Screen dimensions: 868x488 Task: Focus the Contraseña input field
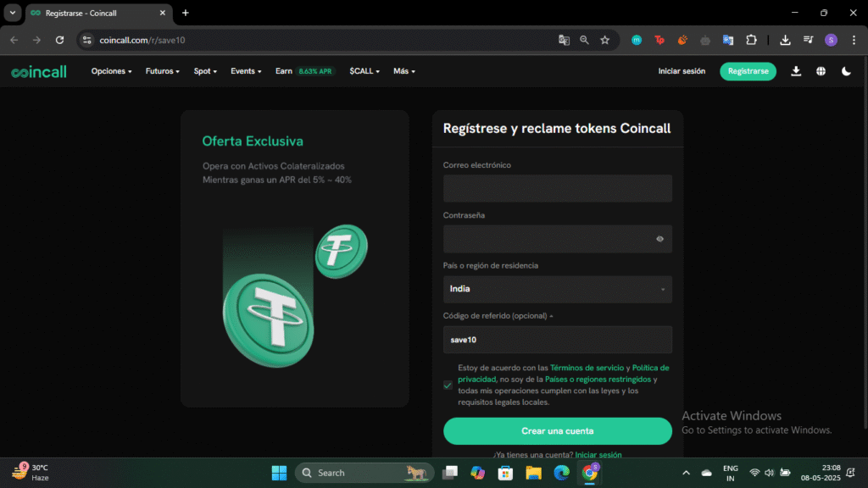click(558, 239)
